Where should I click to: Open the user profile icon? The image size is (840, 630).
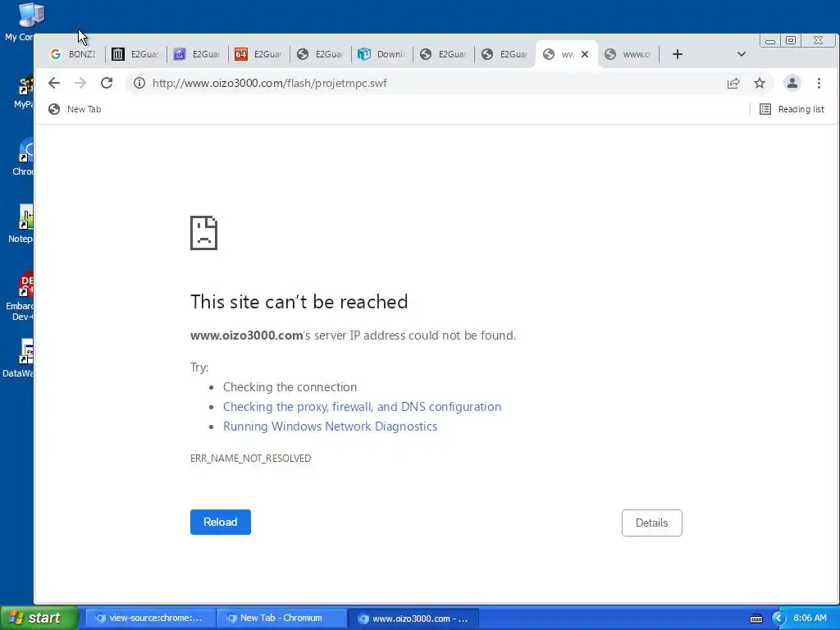(x=792, y=83)
